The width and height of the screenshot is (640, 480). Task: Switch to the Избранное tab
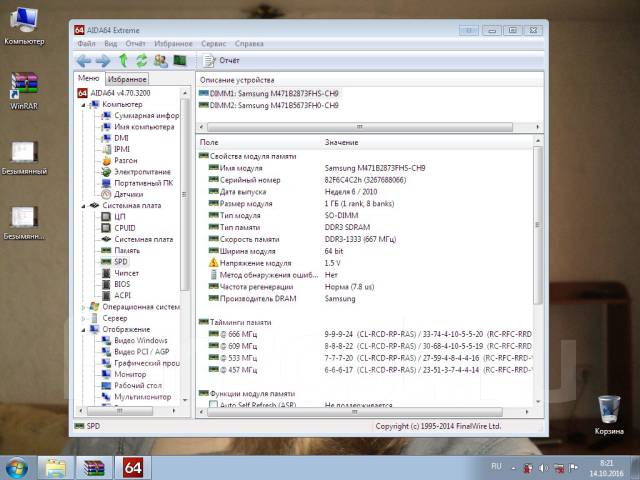point(128,79)
